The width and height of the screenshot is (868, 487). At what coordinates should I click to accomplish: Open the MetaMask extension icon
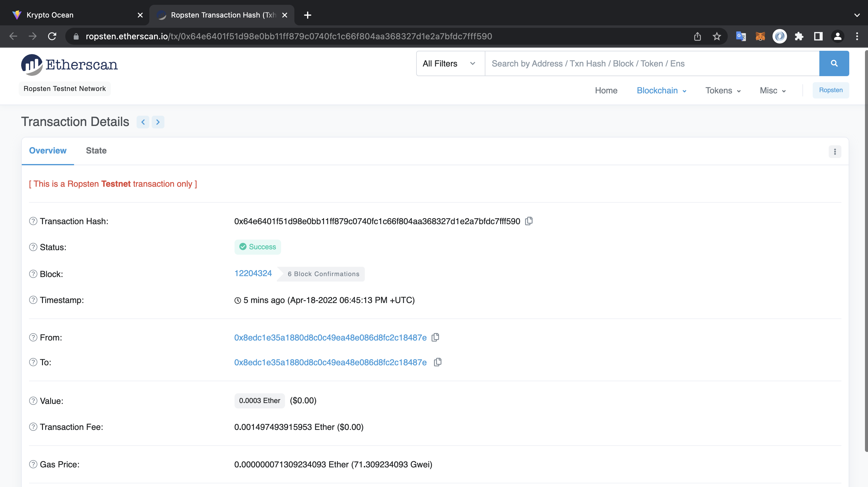760,36
